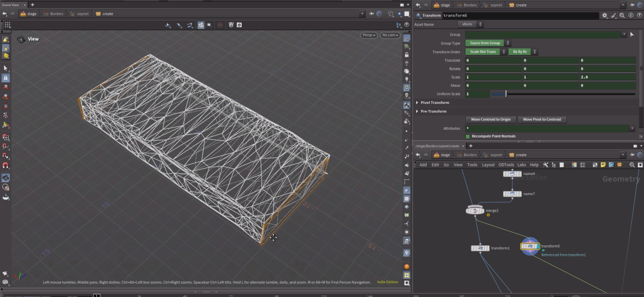Viewport: 644px width, 297px height.
Task: Click the magnifier search icon in parameter pane
Action: click(622, 16)
